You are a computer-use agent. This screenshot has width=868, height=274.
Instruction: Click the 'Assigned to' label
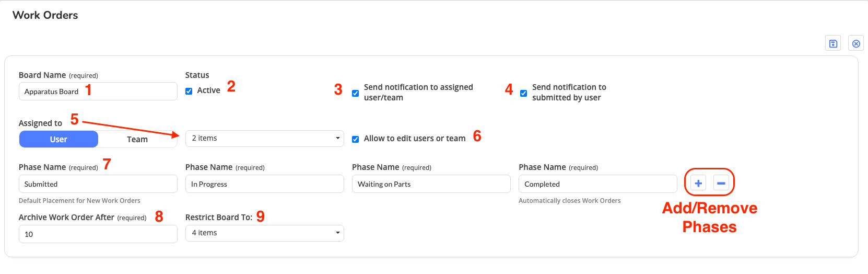(x=40, y=123)
